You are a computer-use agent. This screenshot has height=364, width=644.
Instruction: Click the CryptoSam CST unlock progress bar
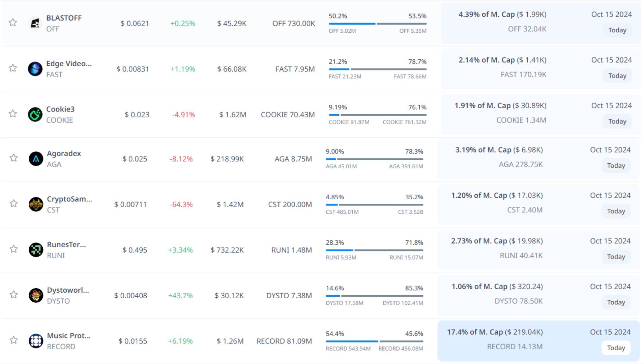click(374, 205)
